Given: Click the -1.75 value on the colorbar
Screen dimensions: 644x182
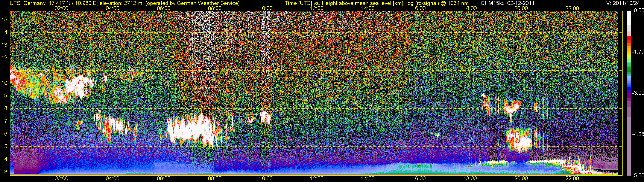Looking at the screenshot, I should [x=638, y=52].
